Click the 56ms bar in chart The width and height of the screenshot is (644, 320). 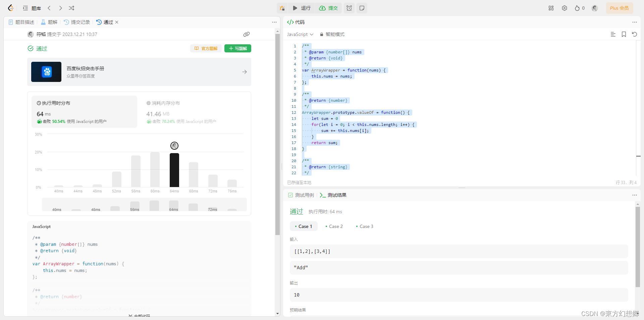(x=136, y=171)
